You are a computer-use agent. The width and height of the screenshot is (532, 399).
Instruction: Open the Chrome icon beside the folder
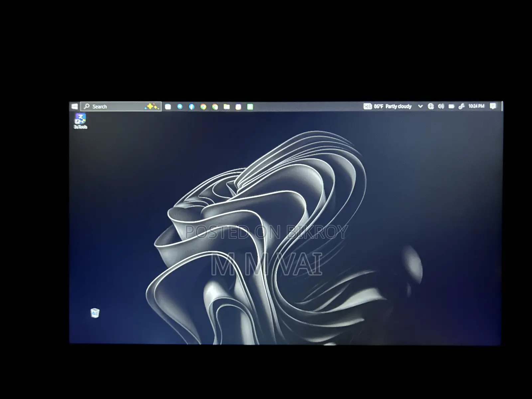click(x=215, y=107)
